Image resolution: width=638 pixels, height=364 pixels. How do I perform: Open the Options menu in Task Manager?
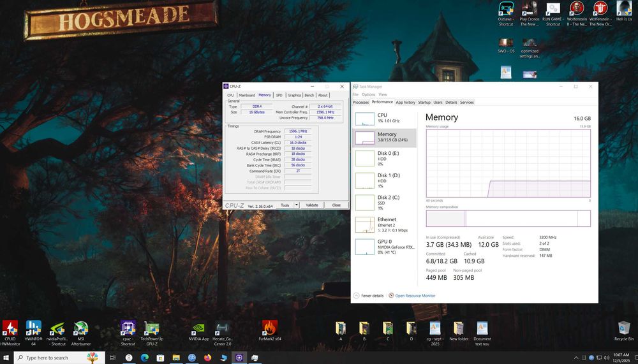[x=368, y=95]
